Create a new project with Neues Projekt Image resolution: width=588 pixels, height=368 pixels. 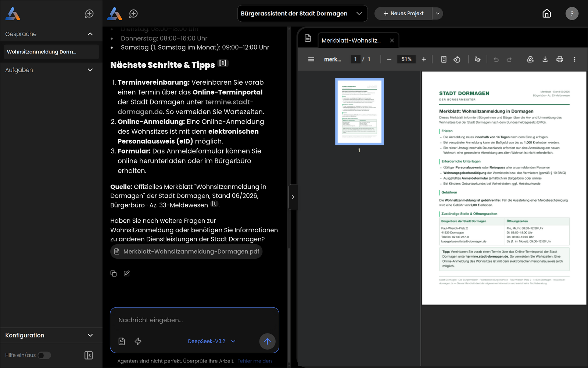point(404,14)
